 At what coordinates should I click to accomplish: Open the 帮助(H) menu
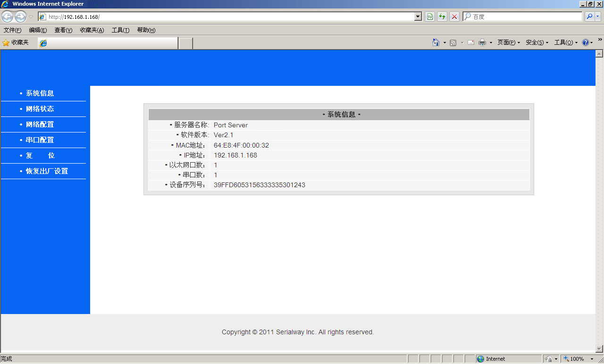146,30
